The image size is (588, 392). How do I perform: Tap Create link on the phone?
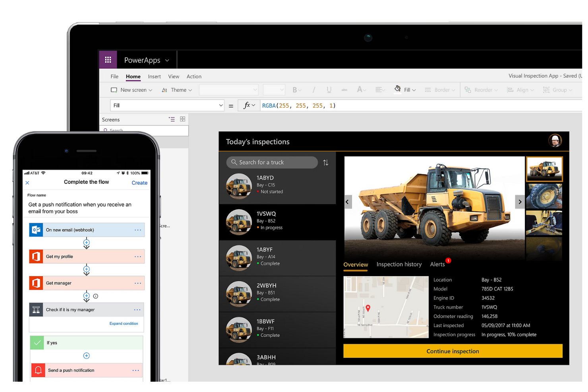(139, 183)
